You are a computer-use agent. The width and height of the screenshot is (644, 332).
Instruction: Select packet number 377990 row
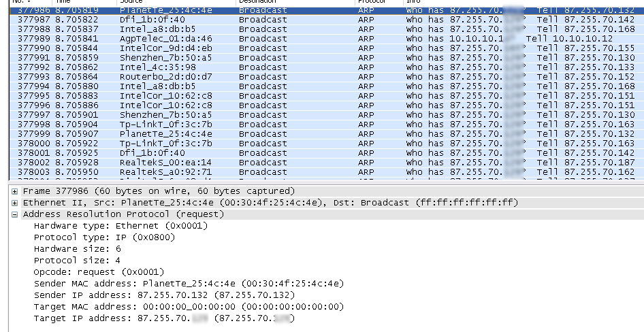click(x=34, y=48)
